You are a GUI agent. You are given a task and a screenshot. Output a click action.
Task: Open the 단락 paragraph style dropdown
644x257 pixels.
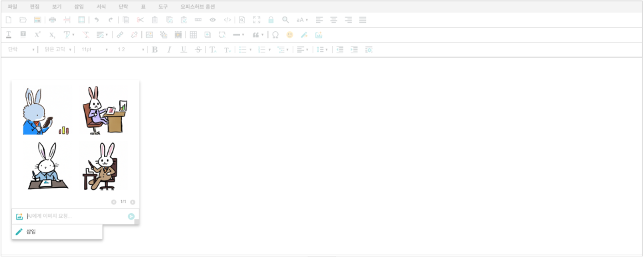[21, 49]
